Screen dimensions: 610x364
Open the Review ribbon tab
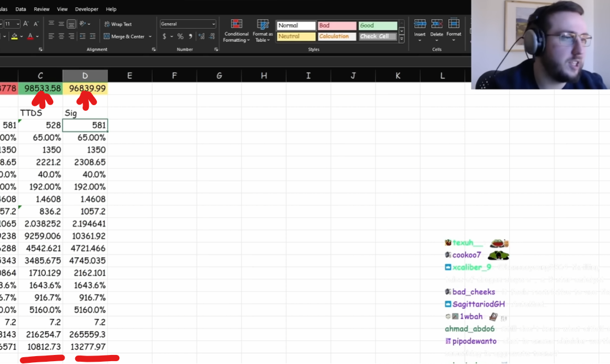[x=42, y=9]
